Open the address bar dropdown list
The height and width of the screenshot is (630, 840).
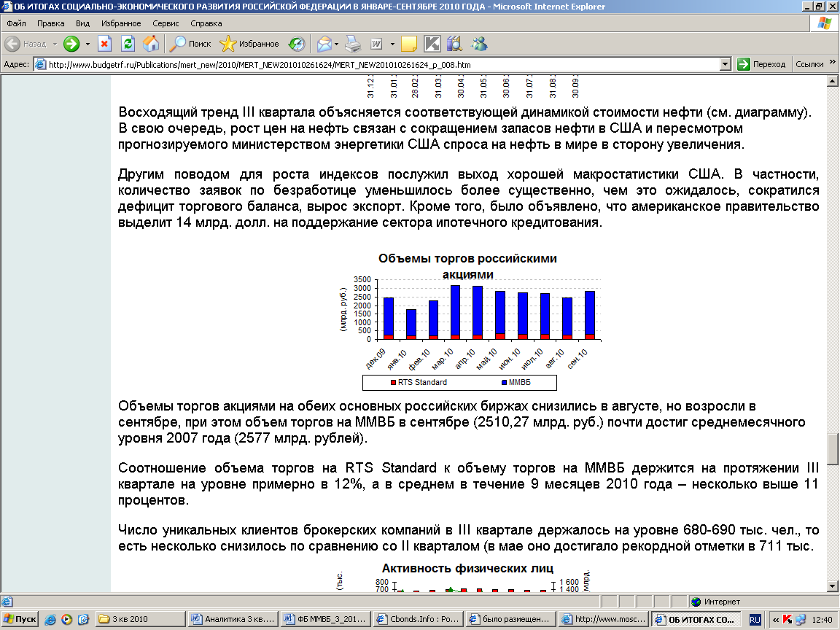[x=725, y=64]
